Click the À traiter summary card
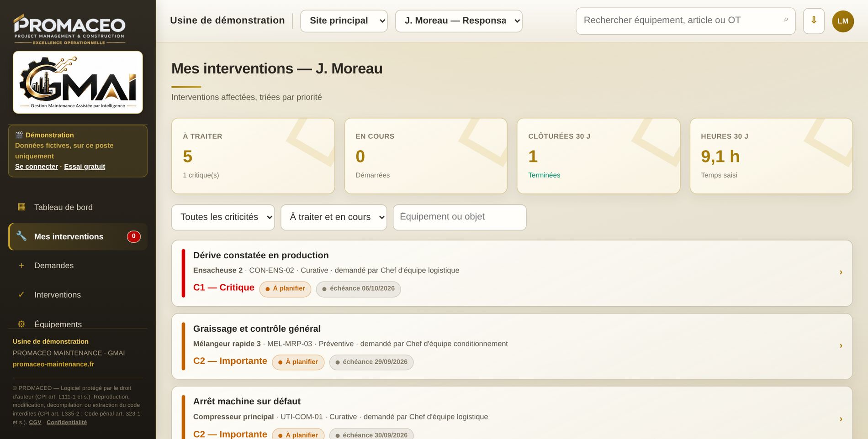868x439 pixels. (x=253, y=156)
